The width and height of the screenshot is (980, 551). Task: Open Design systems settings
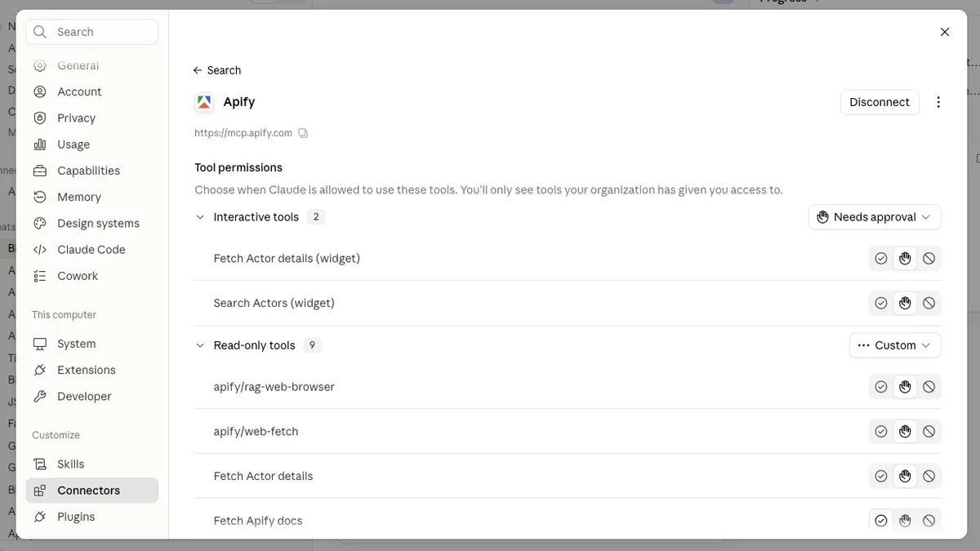(x=91, y=223)
